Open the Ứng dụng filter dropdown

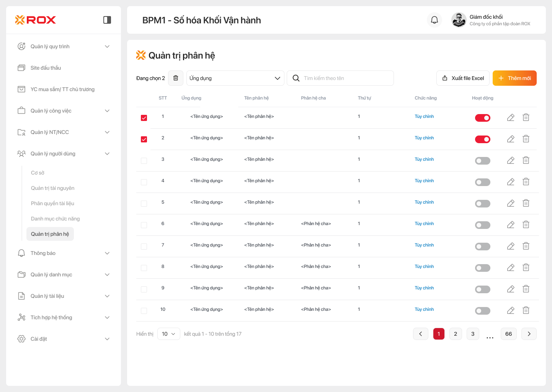235,78
